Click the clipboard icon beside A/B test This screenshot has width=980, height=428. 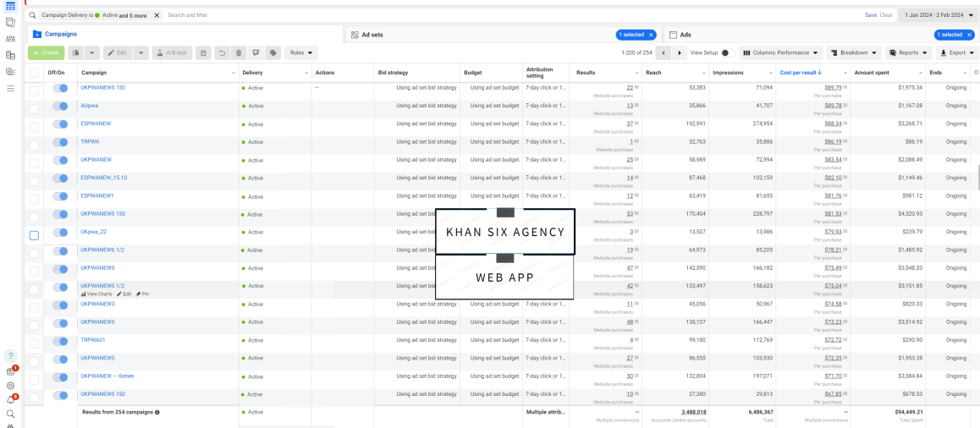click(x=203, y=53)
